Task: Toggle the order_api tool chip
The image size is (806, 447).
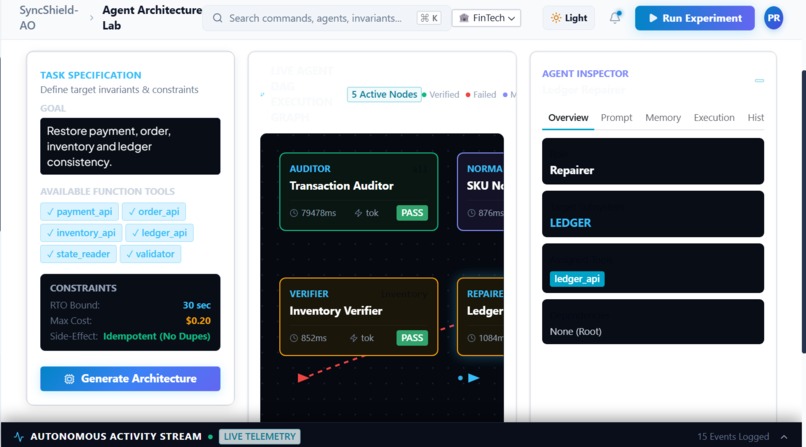Action: point(154,212)
